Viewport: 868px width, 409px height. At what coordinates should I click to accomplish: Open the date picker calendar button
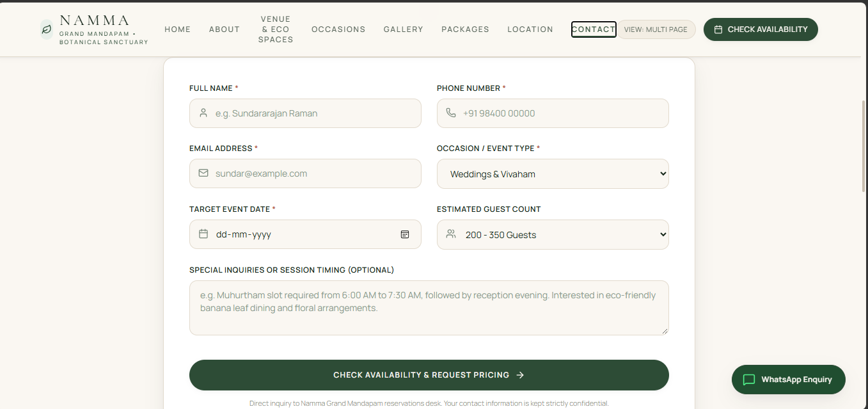[x=405, y=234]
